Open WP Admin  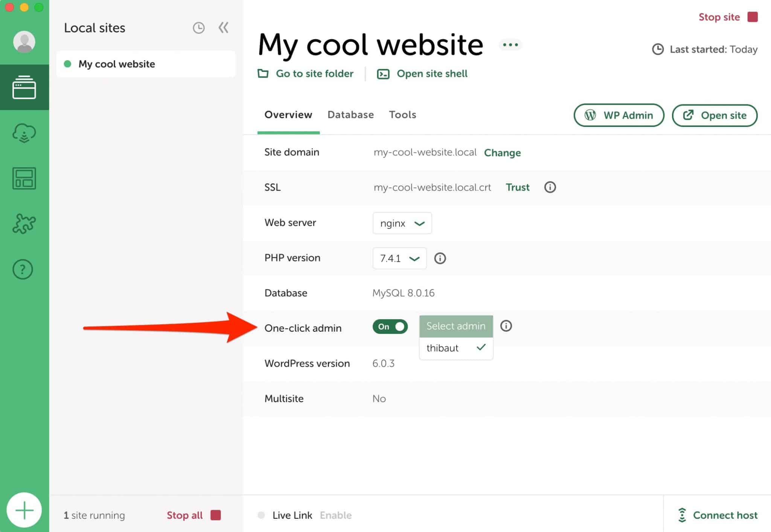619,115
